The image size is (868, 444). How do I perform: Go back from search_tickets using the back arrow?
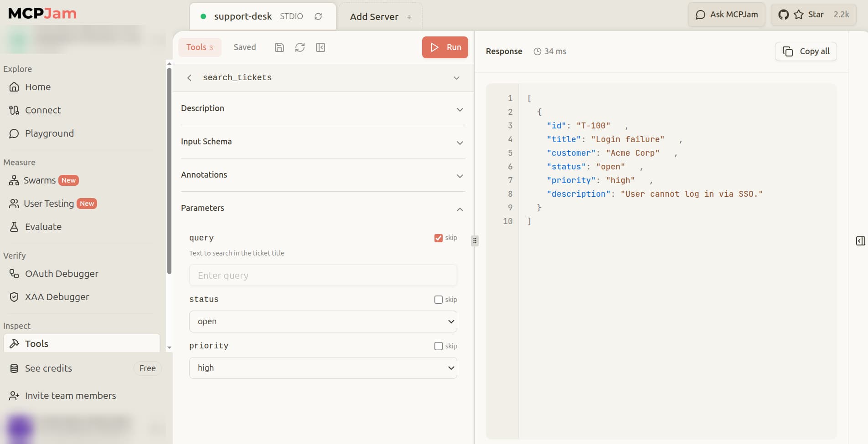point(189,78)
